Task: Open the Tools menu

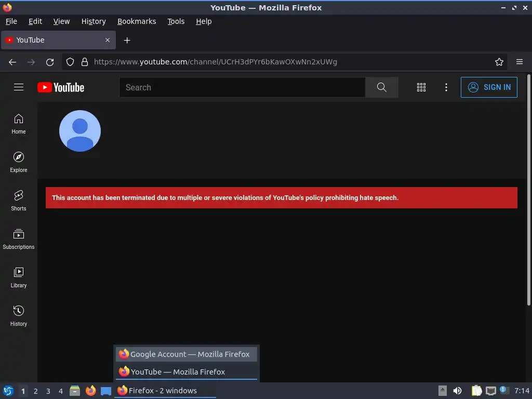Action: coord(176,21)
